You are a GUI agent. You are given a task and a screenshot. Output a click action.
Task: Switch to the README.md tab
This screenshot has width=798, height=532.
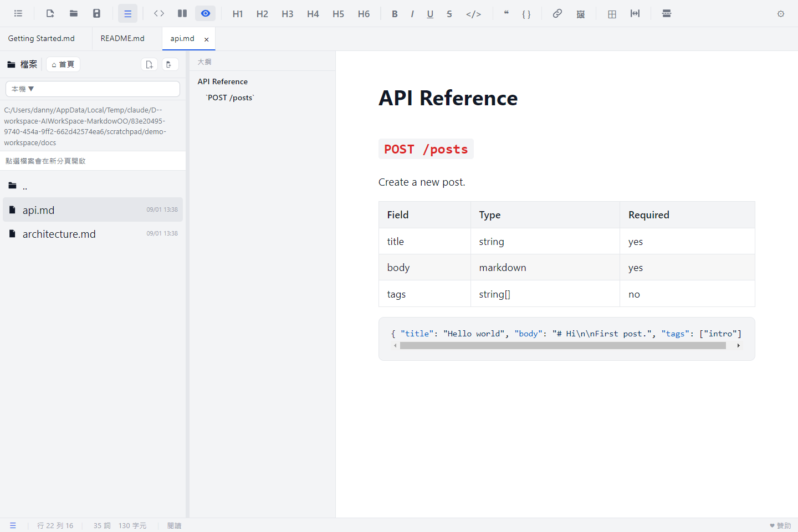122,39
